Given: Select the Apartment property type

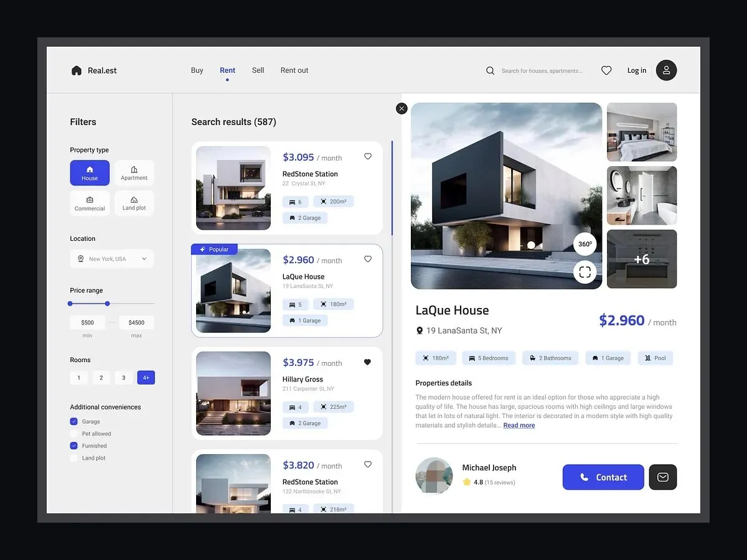Looking at the screenshot, I should tap(134, 173).
